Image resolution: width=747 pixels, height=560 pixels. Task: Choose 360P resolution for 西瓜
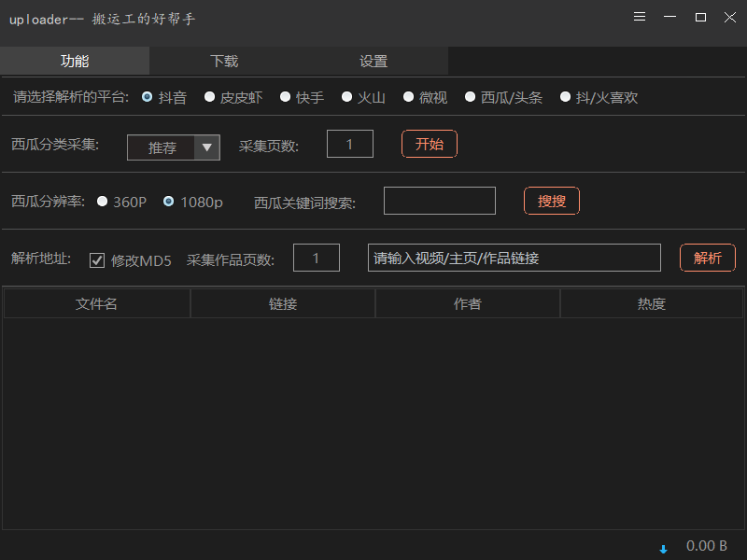pos(103,202)
